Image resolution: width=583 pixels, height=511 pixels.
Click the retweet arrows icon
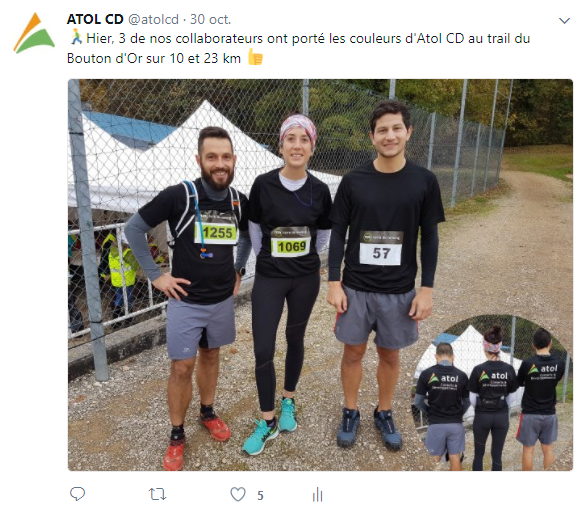coord(157,494)
